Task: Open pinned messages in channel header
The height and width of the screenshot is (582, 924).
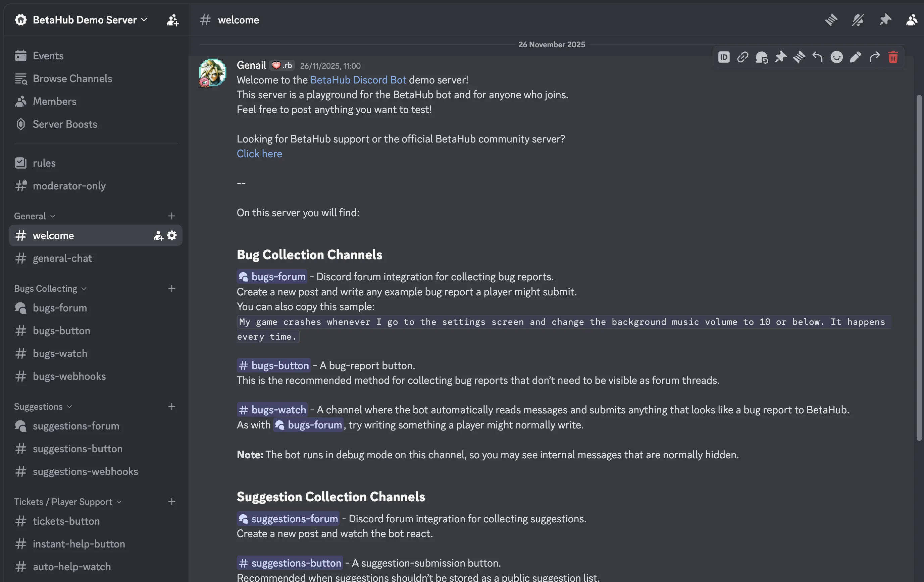Action: pos(885,19)
